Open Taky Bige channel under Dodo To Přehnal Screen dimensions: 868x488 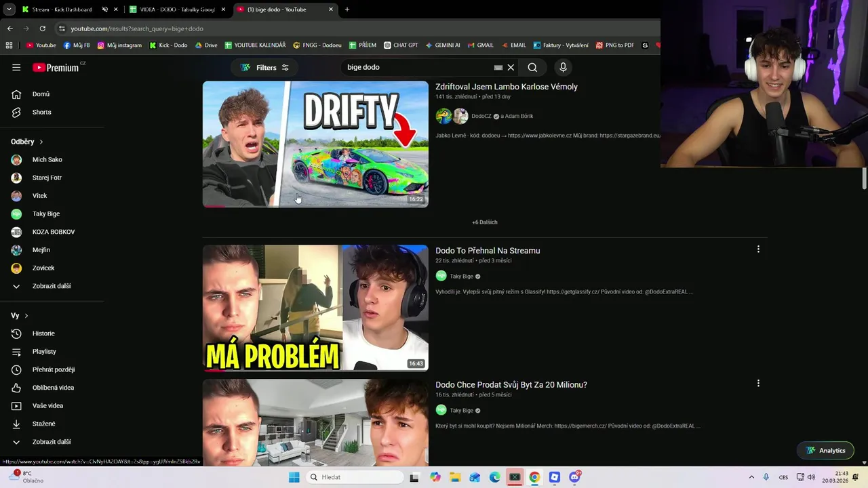462,277
